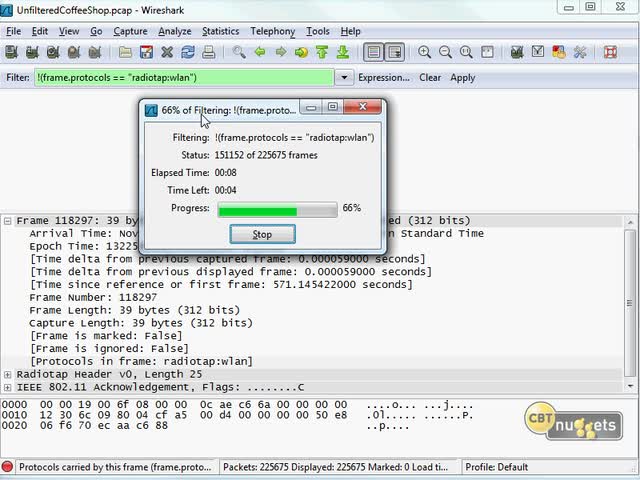This screenshot has width=640, height=480.
Task: Go to specific packet number icon
Action: click(x=301, y=52)
